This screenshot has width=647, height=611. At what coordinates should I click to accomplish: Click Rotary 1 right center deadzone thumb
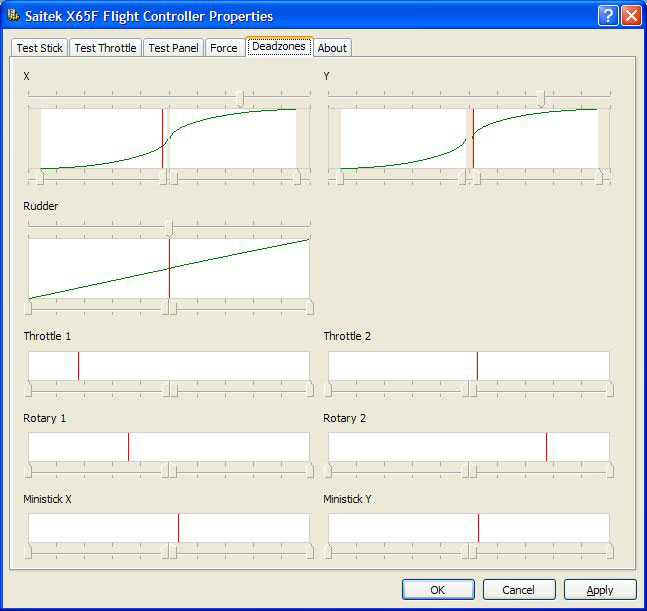click(x=173, y=470)
